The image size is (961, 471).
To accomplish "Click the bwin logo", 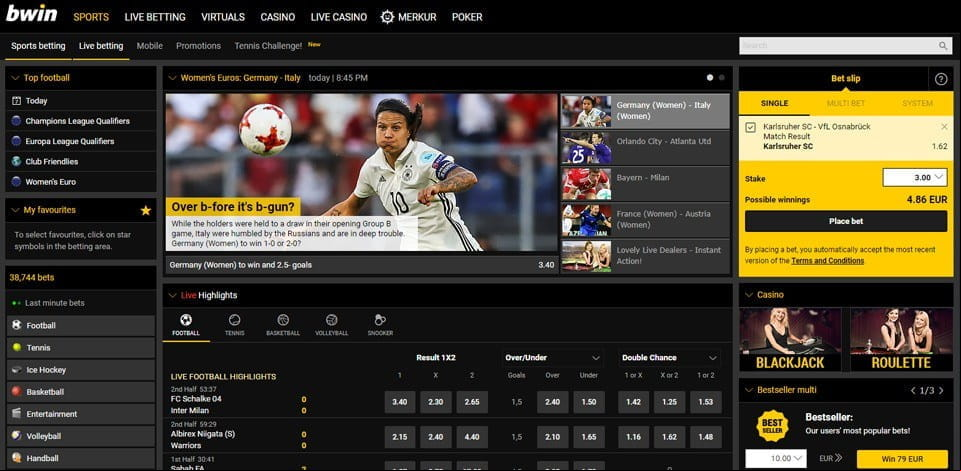I will pos(31,13).
